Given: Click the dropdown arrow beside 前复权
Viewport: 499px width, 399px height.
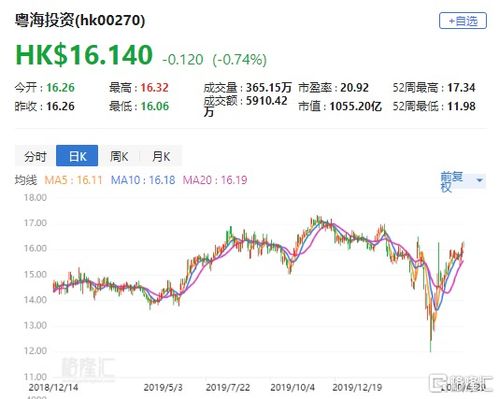Looking at the screenshot, I should tap(479, 180).
